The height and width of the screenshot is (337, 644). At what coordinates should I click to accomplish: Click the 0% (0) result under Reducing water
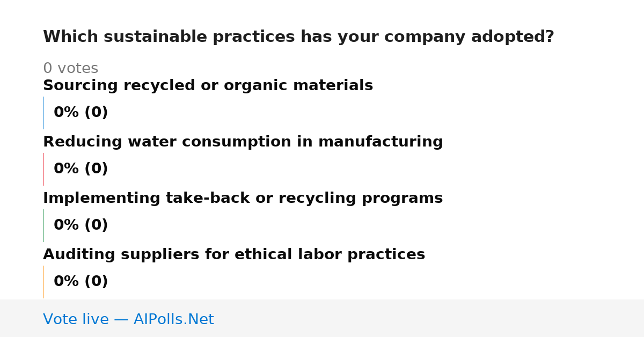[80, 169]
